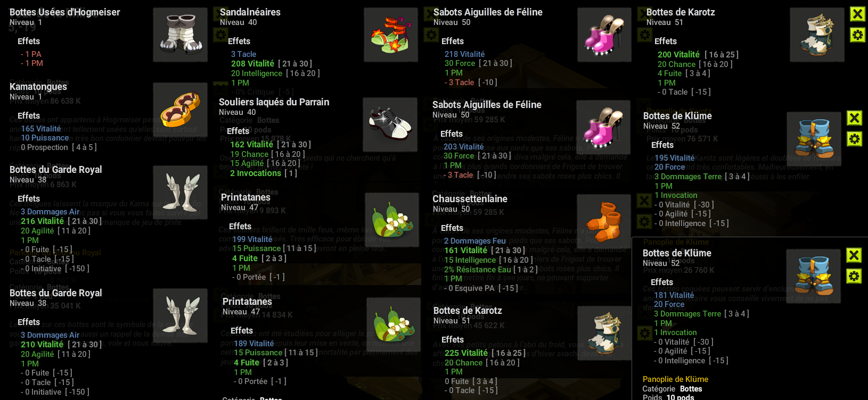Select the Printatanes icon with 189 Vitalité

(x=394, y=324)
